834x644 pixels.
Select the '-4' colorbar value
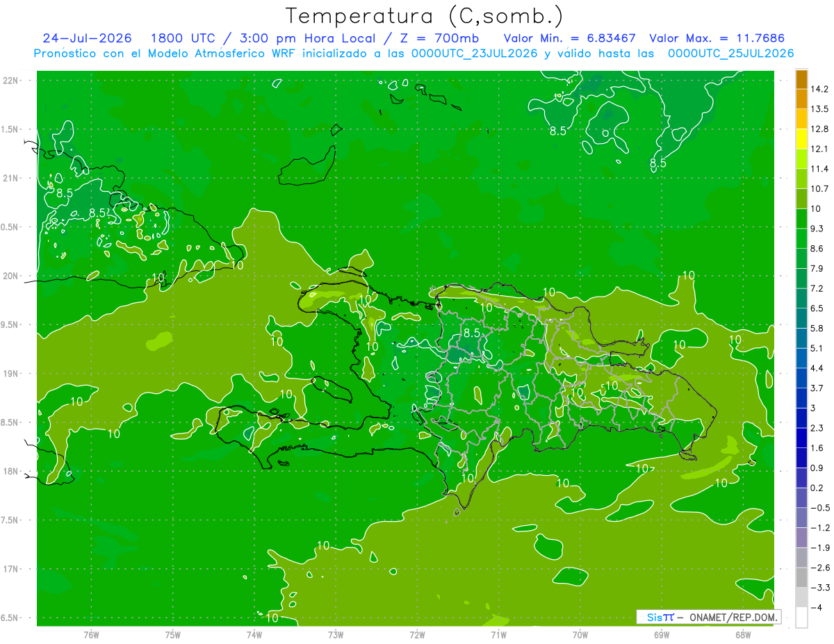tap(817, 607)
